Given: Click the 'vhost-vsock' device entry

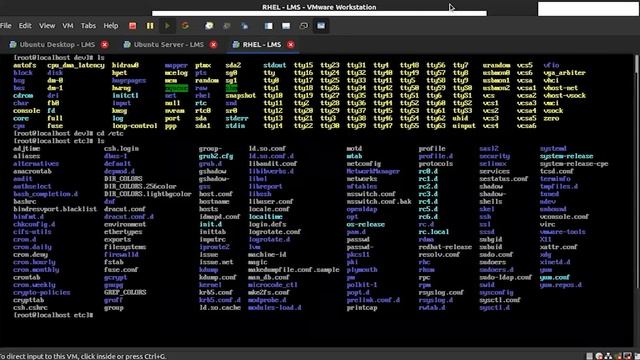Looking at the screenshot, I should 564,96.
